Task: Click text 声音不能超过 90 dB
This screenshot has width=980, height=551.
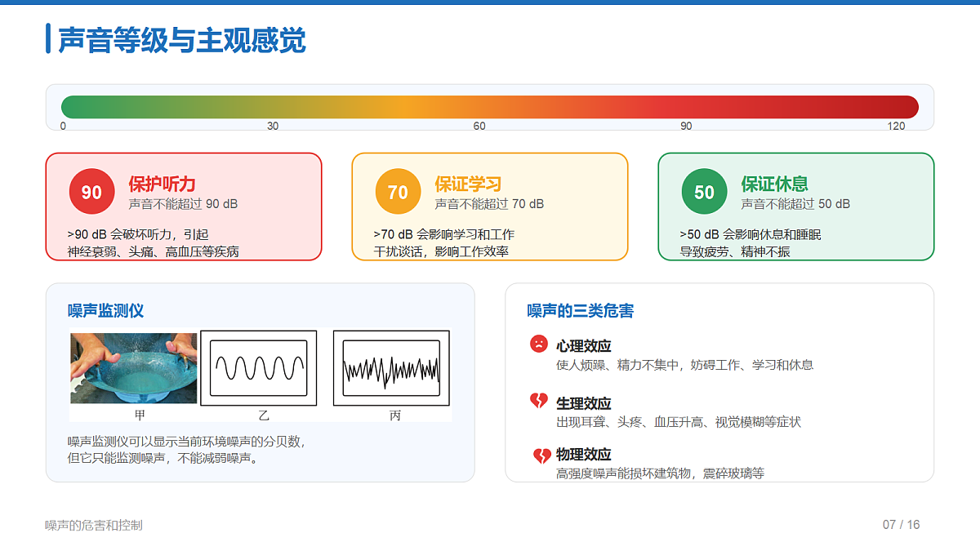Action: (183, 204)
